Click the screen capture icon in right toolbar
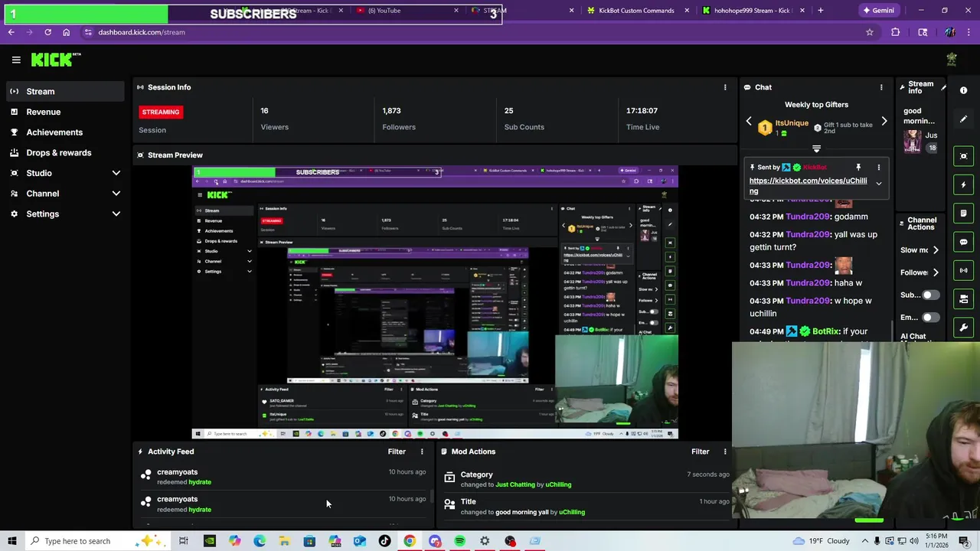The width and height of the screenshot is (980, 551). [x=964, y=156]
